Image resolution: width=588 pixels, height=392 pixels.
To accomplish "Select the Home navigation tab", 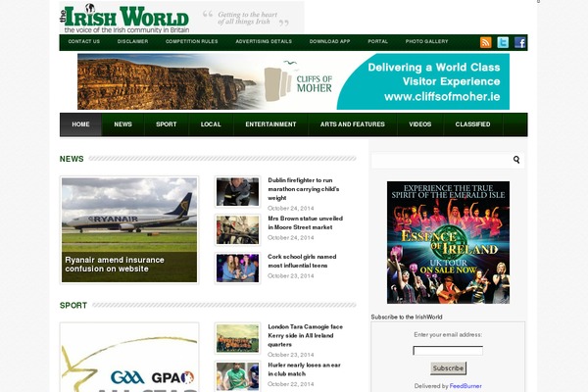I will 80,124.
